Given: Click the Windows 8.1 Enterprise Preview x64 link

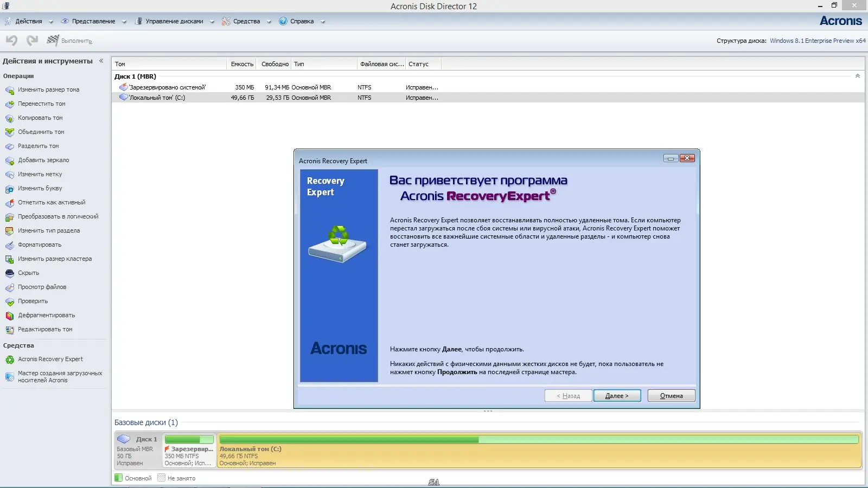Looking at the screenshot, I should pos(818,41).
